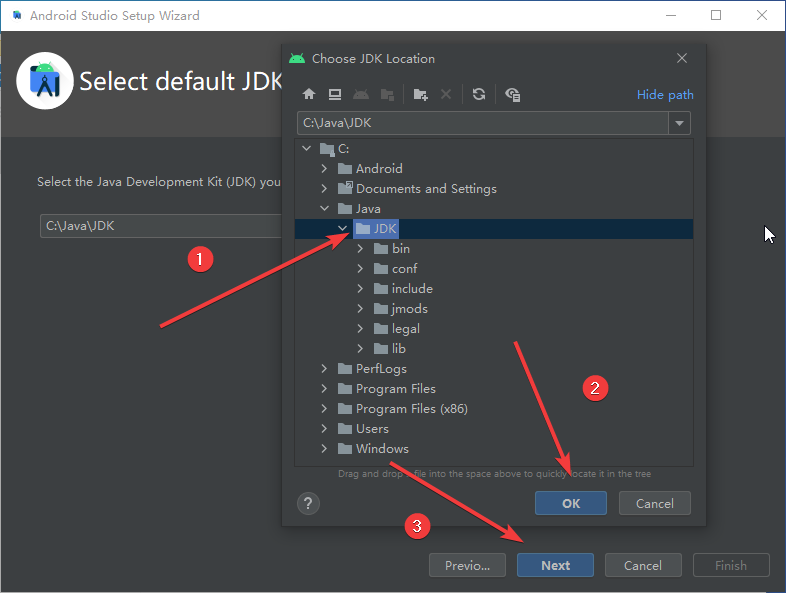786x593 pixels.
Task: Click the module directory icon
Action: [x=387, y=94]
